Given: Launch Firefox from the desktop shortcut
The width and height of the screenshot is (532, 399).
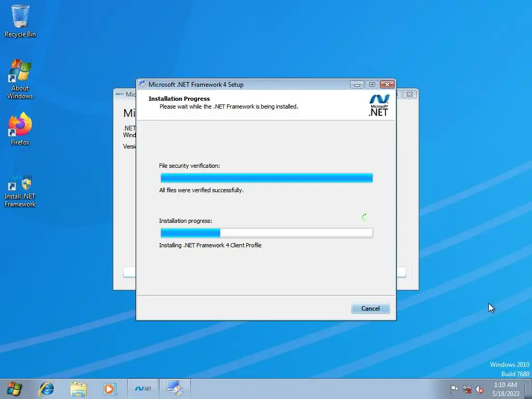Looking at the screenshot, I should pyautogui.click(x=20, y=129).
